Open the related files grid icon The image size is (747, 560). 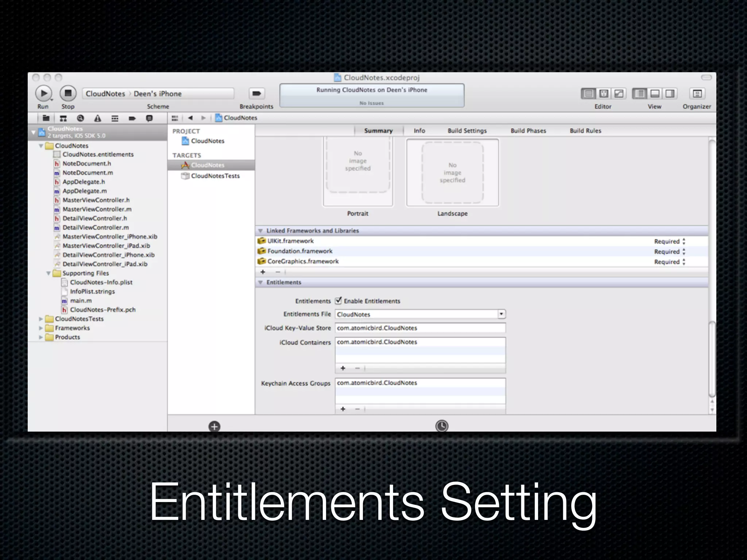pyautogui.click(x=175, y=118)
